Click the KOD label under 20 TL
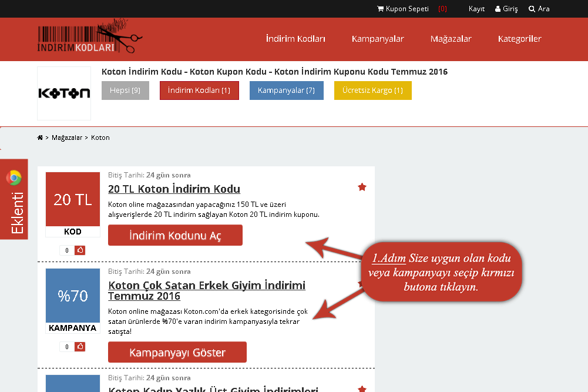Image resolution: width=588 pixels, height=392 pixels. 73,232
